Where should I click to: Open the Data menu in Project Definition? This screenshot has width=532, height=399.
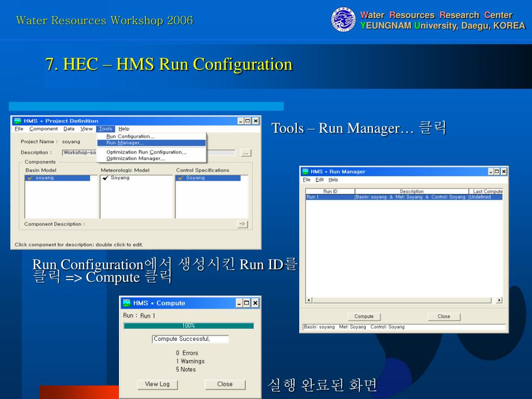coord(69,129)
